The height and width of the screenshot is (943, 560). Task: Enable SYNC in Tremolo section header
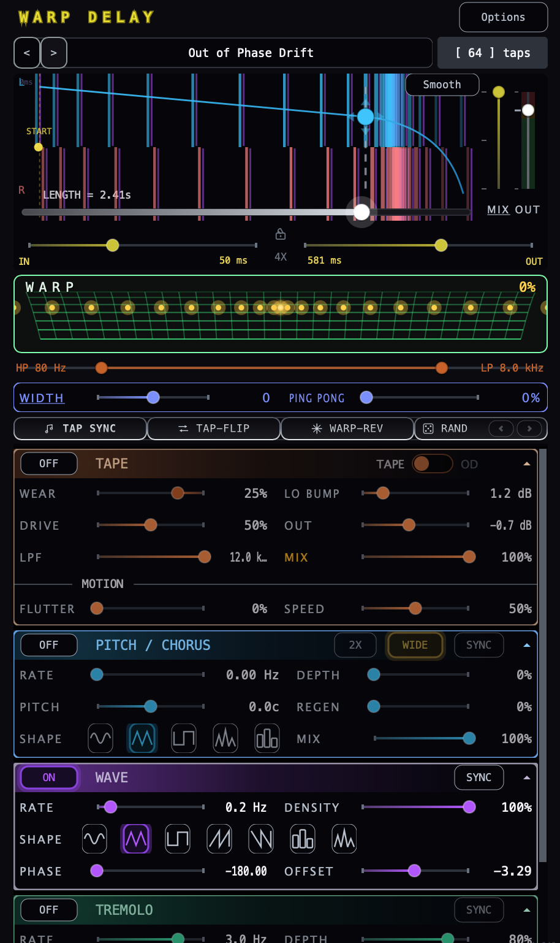point(479,910)
